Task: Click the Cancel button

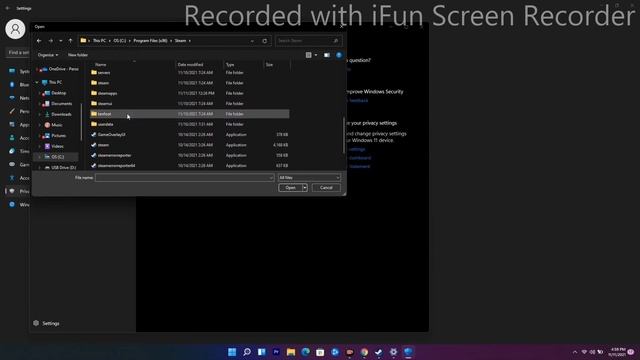Action: coord(326,188)
